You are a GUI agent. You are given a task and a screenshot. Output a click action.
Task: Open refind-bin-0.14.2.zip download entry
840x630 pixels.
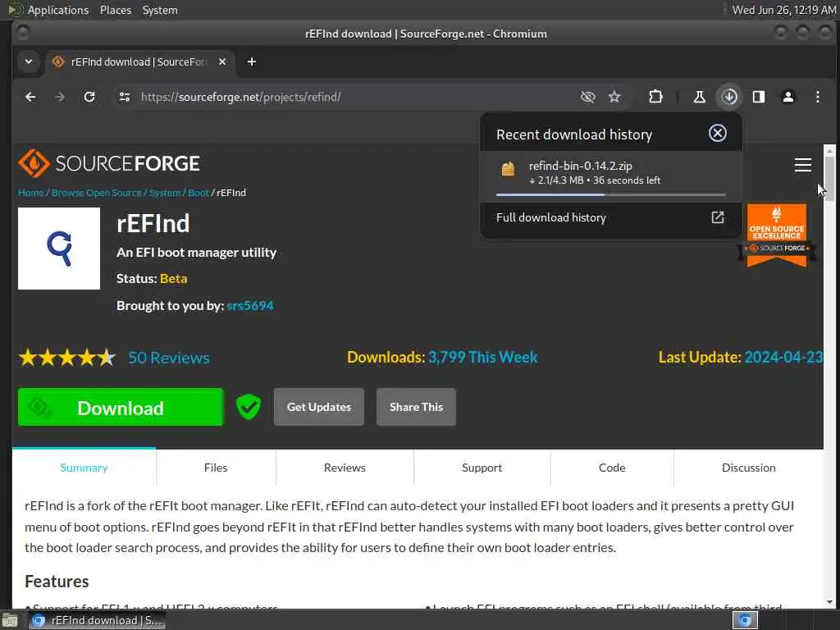[x=610, y=176]
